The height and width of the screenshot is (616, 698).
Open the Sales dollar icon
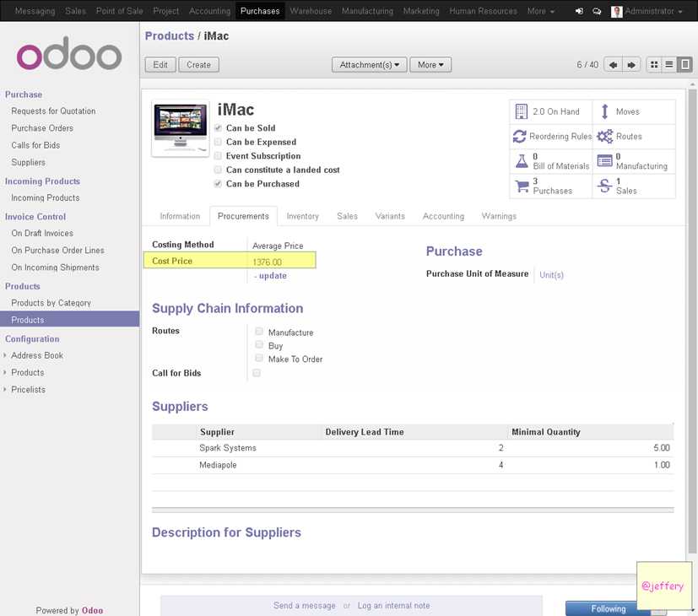(604, 186)
